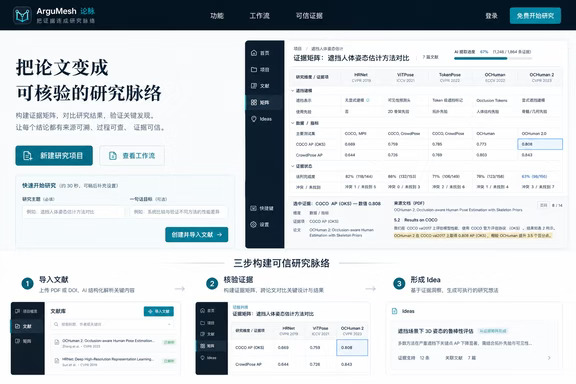The image size is (576, 384).
Task: Click the 免费开始研究 button
Action: [535, 15]
